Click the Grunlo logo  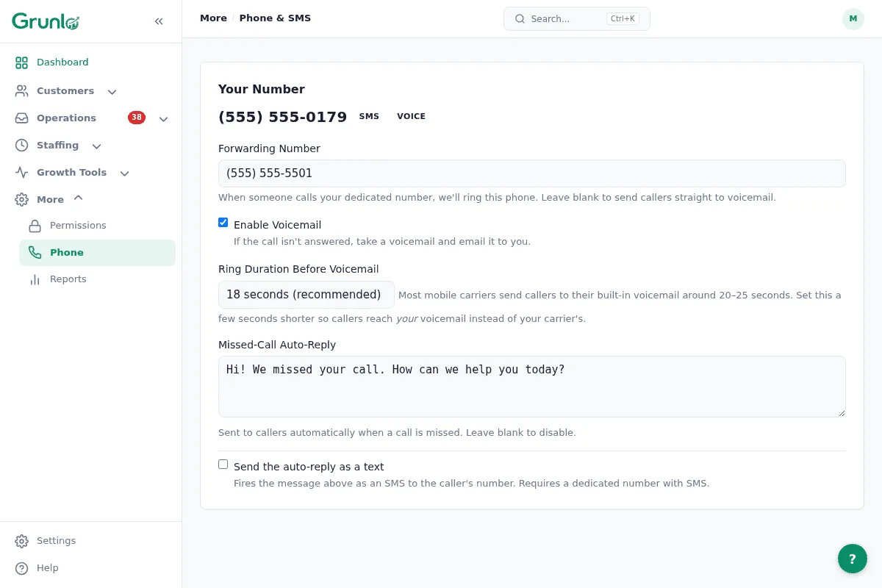point(46,21)
